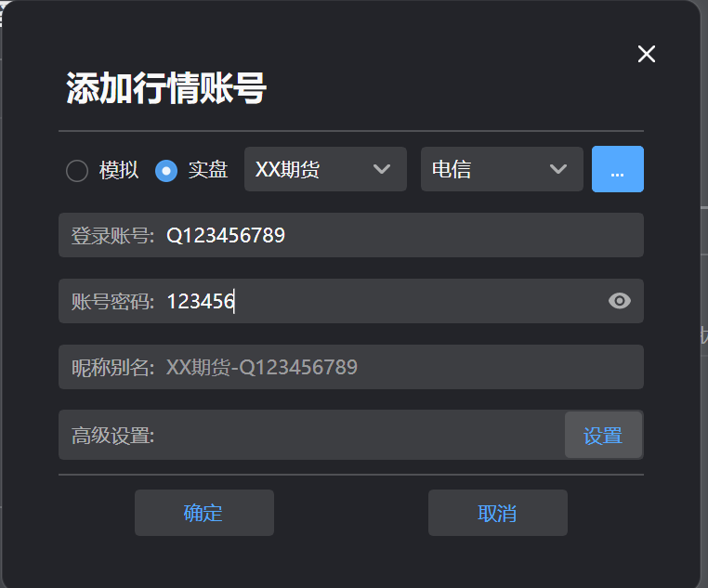Open the 电信 network dropdown
This screenshot has height=588, width=708.
(502, 169)
